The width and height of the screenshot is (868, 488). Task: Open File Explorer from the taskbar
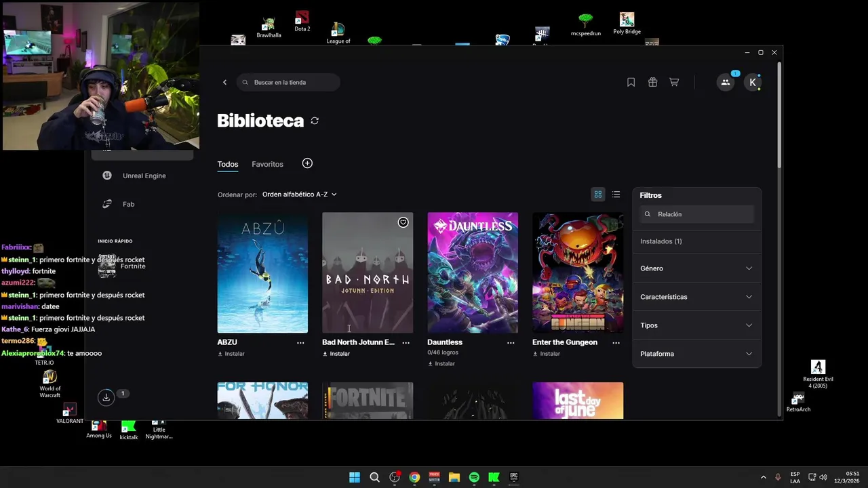pos(454,477)
